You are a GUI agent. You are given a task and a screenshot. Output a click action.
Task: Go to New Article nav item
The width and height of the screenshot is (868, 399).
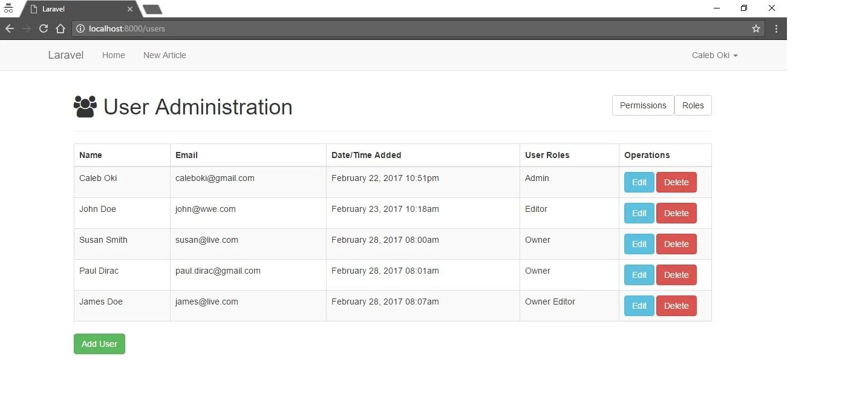(x=165, y=55)
